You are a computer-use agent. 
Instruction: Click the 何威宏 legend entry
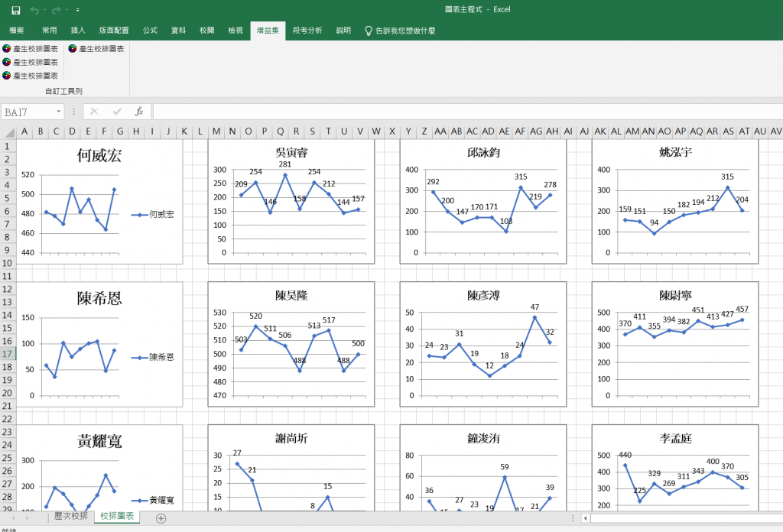click(153, 215)
